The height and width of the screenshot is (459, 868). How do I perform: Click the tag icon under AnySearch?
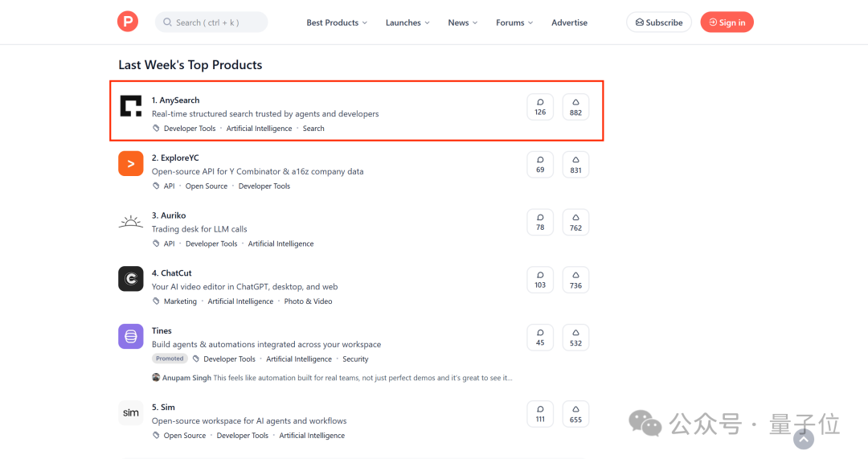pyautogui.click(x=156, y=129)
